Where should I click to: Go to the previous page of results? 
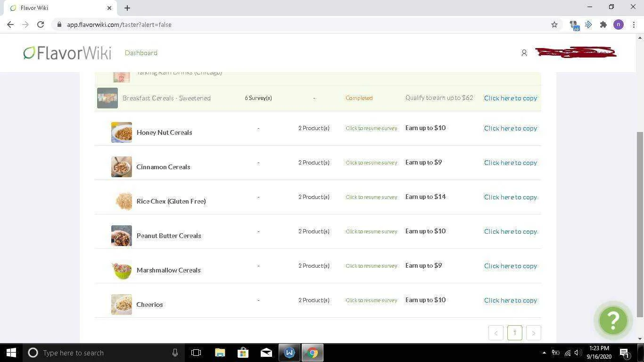point(496,333)
